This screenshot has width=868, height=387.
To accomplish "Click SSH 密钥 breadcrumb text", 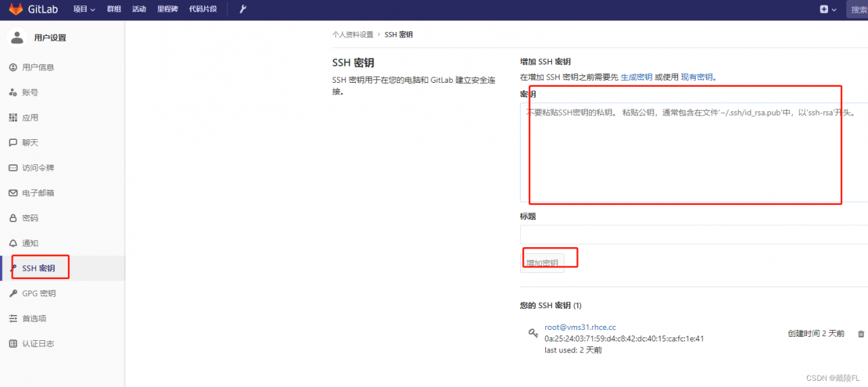I will 399,35.
